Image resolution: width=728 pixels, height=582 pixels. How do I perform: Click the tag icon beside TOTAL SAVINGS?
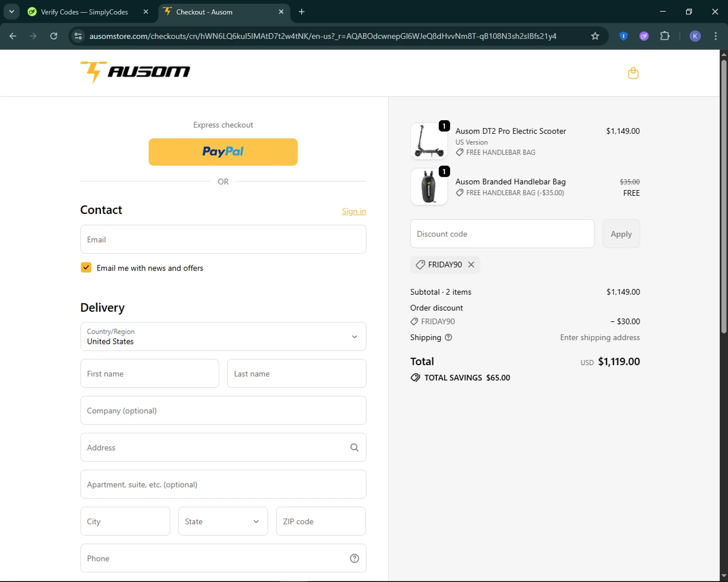click(x=415, y=378)
